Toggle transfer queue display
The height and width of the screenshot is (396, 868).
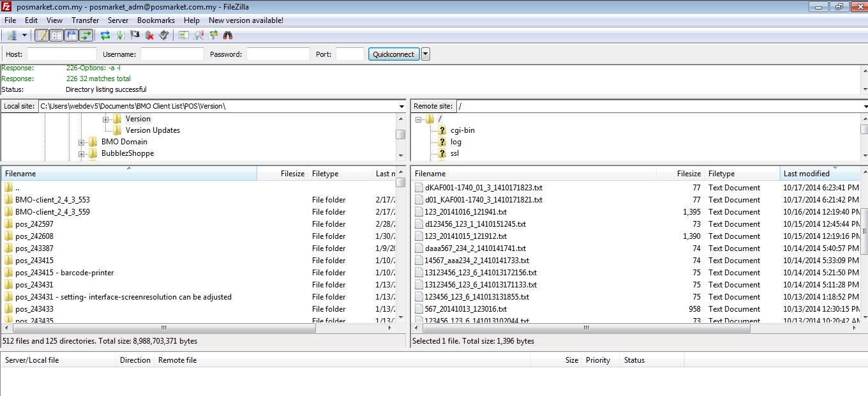point(86,35)
